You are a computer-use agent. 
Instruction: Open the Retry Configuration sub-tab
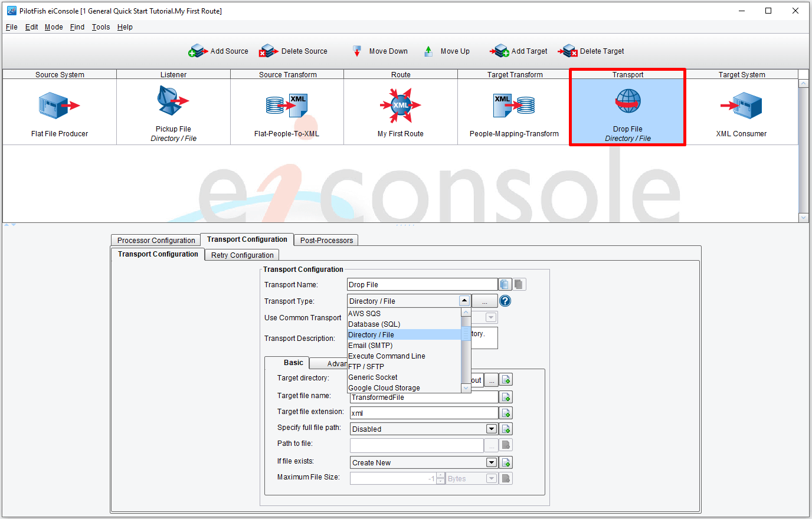[x=242, y=255]
